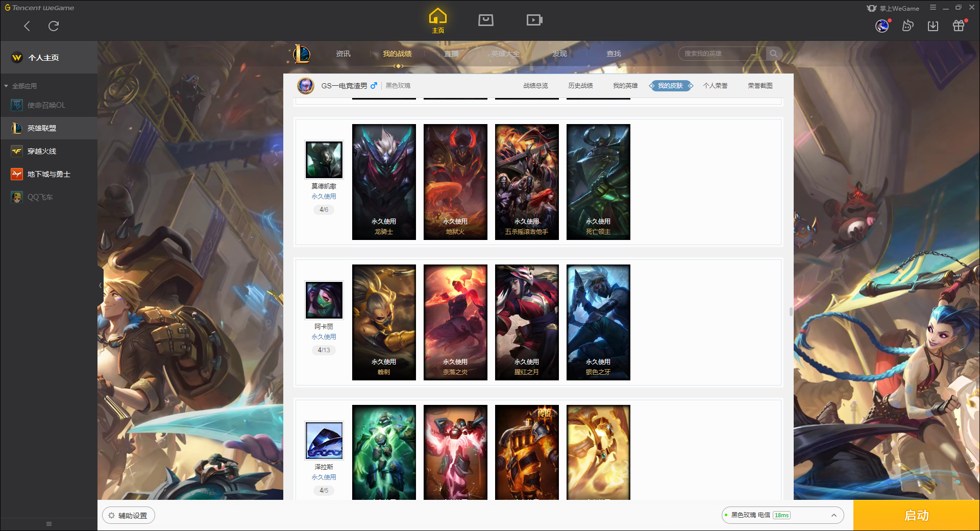The width and height of the screenshot is (980, 531).
Task: Click the 莫德凯撒 4/6 skin count
Action: click(x=324, y=210)
